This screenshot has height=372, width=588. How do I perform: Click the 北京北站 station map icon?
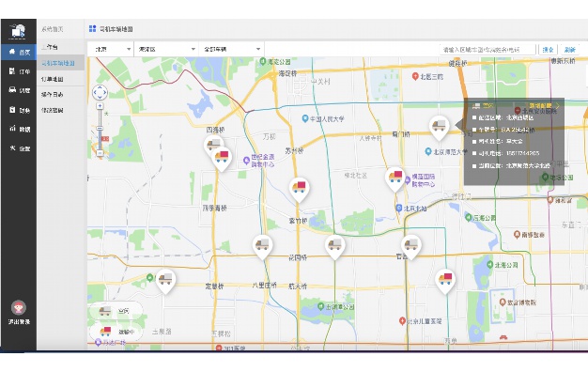point(399,209)
